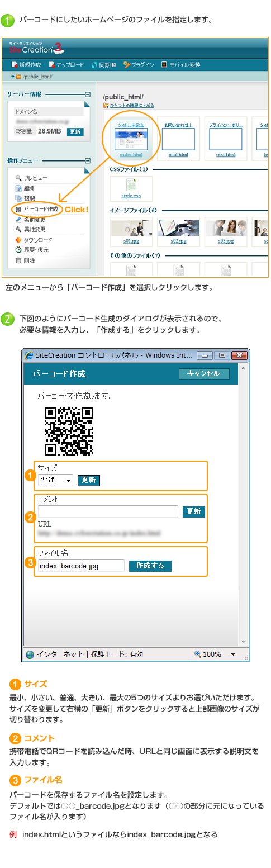The width and height of the screenshot is (271, 868).
Task: Click the キャンセル button in barcode dialog
Action: coord(204,374)
